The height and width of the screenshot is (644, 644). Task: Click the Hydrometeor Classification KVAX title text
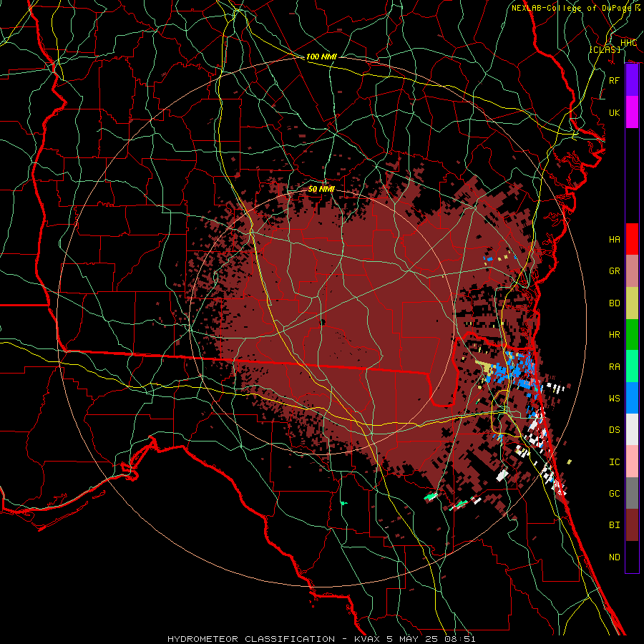click(321, 639)
